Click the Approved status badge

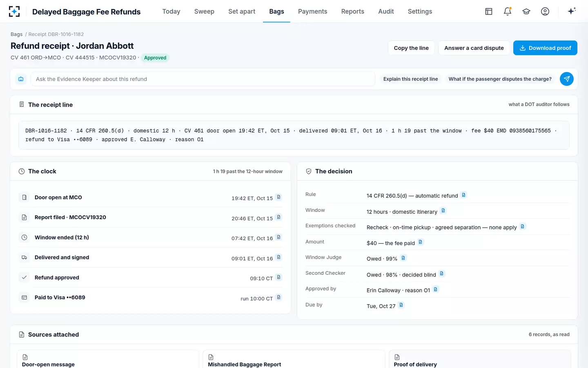coord(155,58)
